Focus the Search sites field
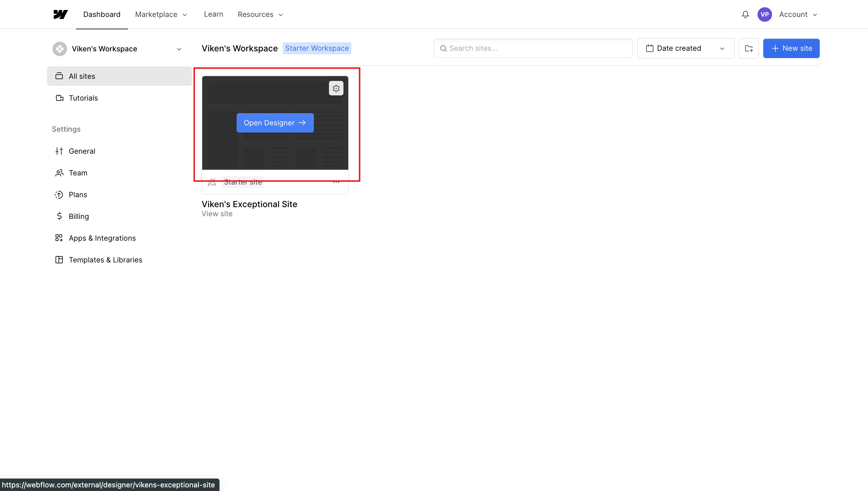Viewport: 868px width, 491px height. tap(533, 48)
